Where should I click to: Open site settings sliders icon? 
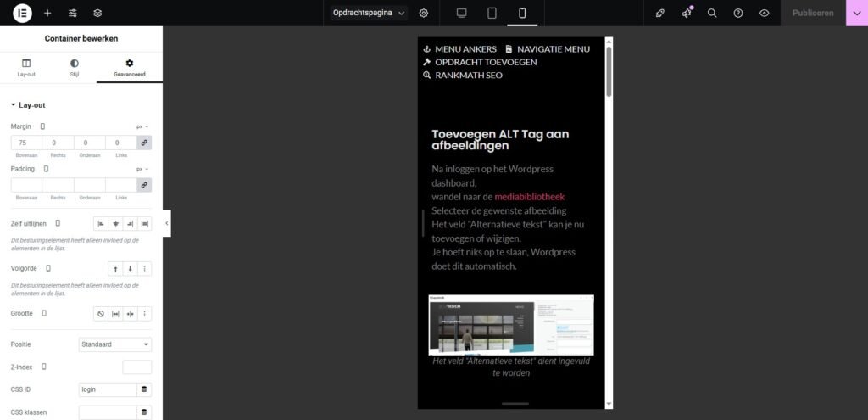(73, 13)
